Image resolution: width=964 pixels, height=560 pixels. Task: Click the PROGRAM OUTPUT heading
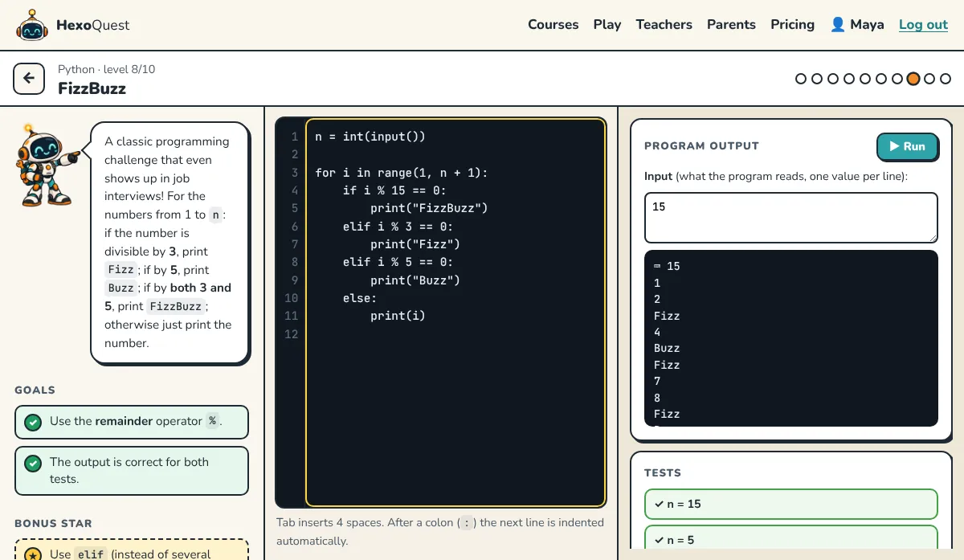point(701,146)
